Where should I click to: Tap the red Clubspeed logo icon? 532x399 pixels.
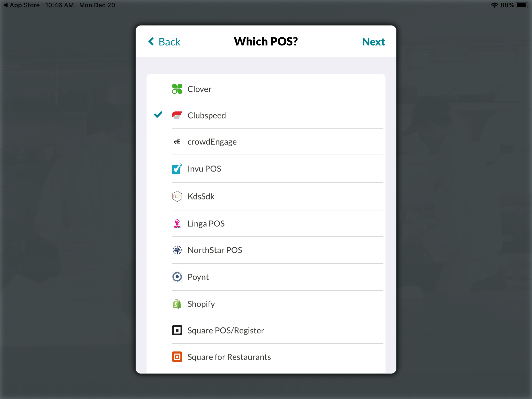click(177, 115)
